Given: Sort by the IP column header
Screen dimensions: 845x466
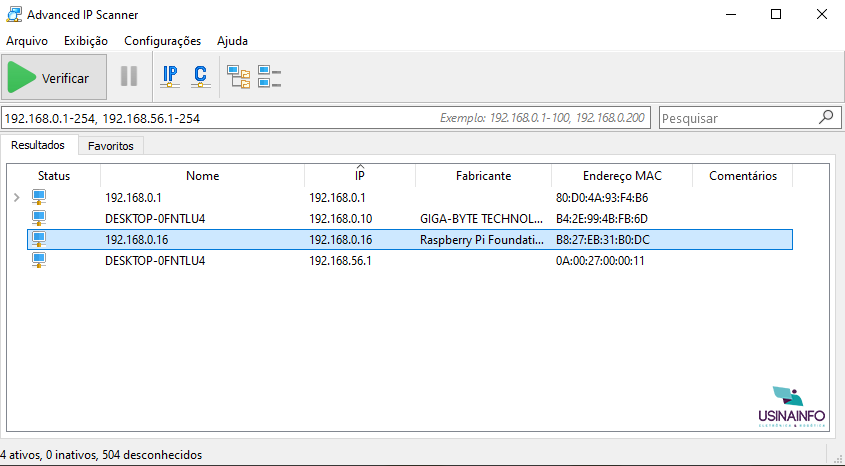Looking at the screenshot, I should (x=360, y=176).
